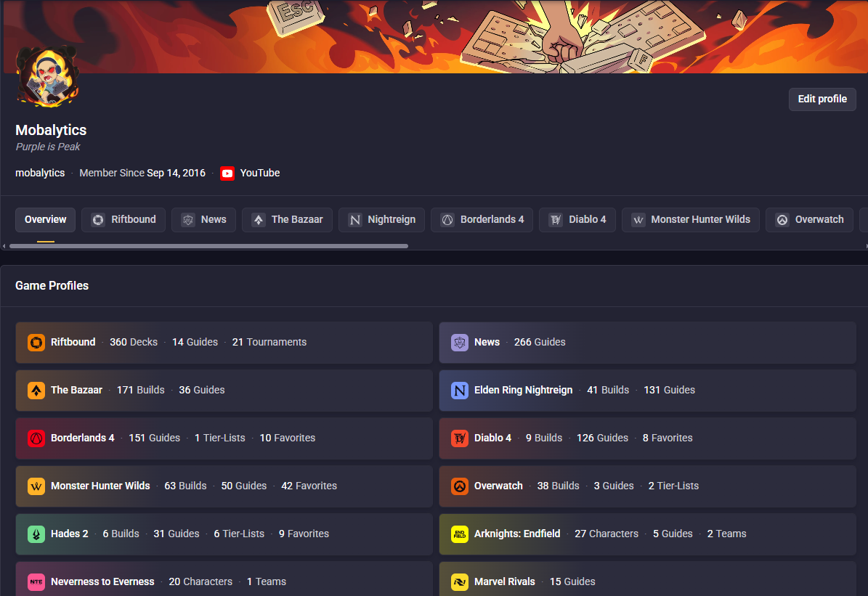
Task: Click the News icon in tab bar
Action: coord(188,220)
